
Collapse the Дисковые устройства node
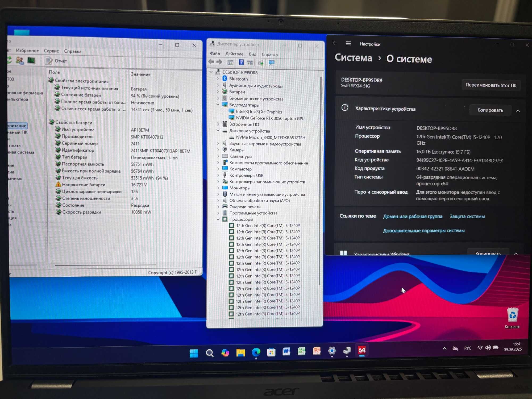218,130
